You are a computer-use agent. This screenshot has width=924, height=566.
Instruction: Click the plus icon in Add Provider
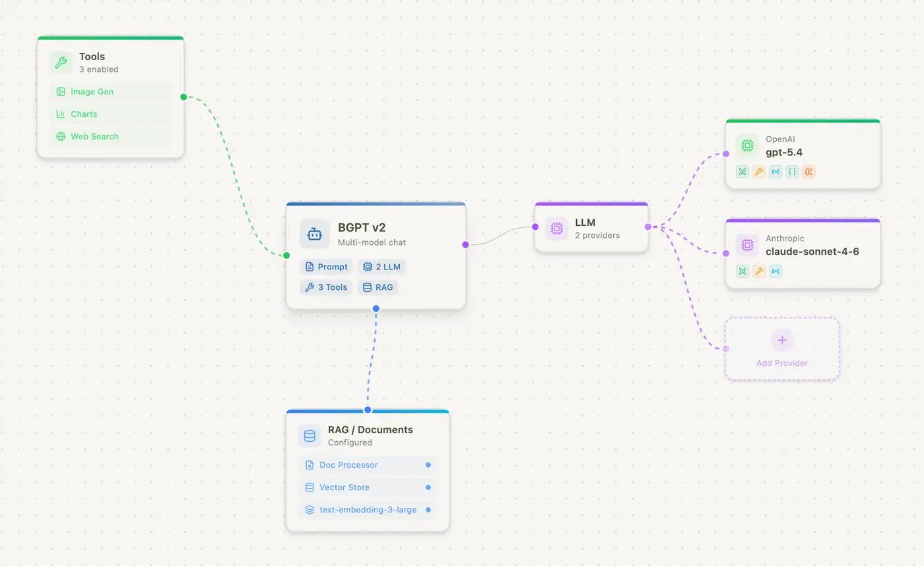[782, 340]
